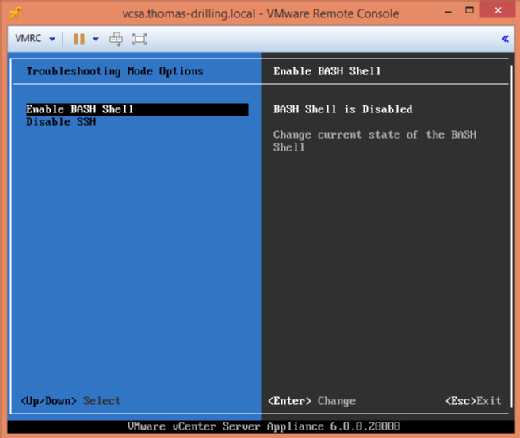Click the Troubleshooting Mode Options heading
This screenshot has height=438, width=520.
pyautogui.click(x=115, y=71)
